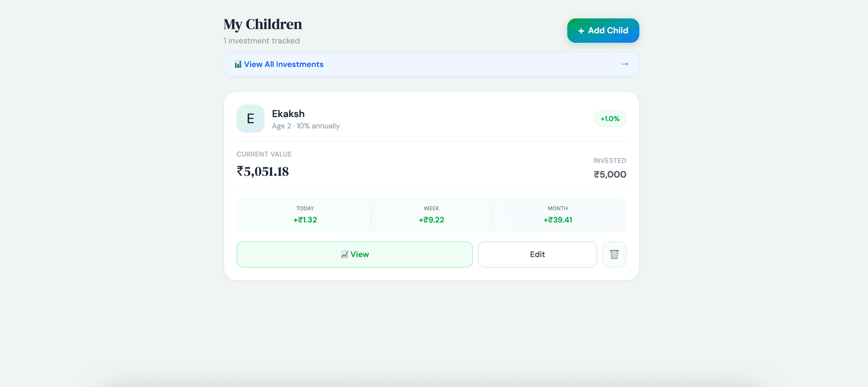The image size is (868, 387).
Task: Click the month gain of +₹39.41
Action: [558, 220]
